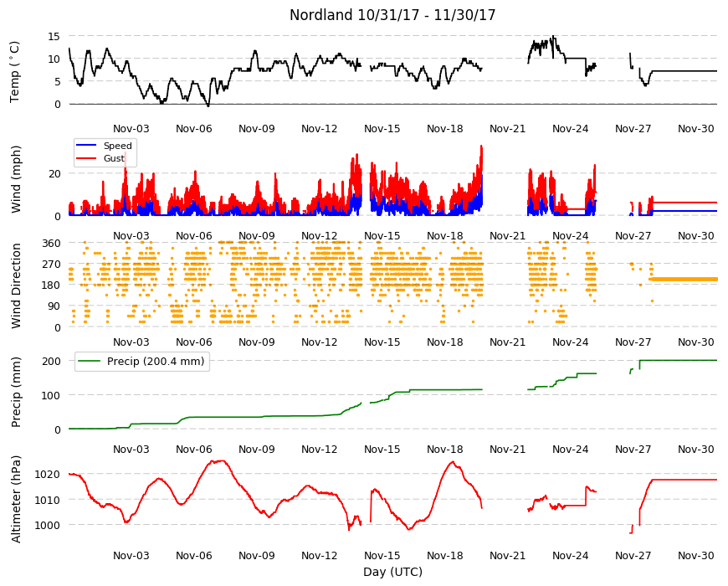The width and height of the screenshot is (728, 586).
Task: Click the Gust legend label
Action: [x=114, y=158]
